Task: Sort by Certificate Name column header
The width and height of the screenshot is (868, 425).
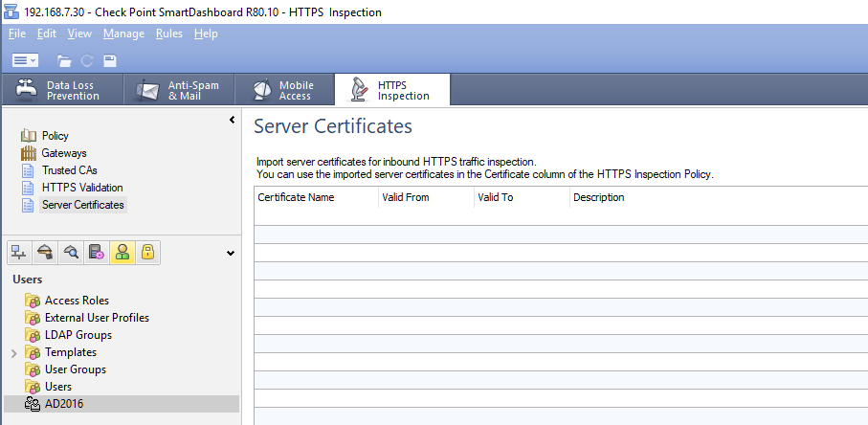Action: pyautogui.click(x=317, y=197)
